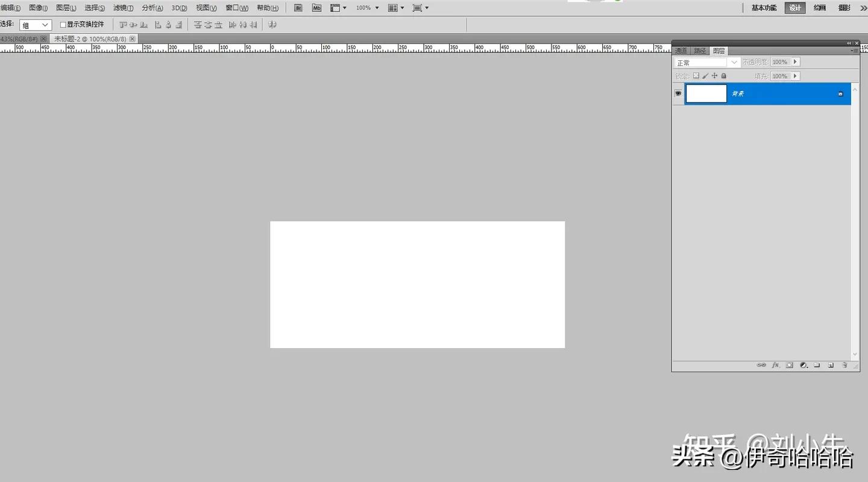Open the 滤镜 menu
The image size is (868, 482).
pyautogui.click(x=122, y=7)
